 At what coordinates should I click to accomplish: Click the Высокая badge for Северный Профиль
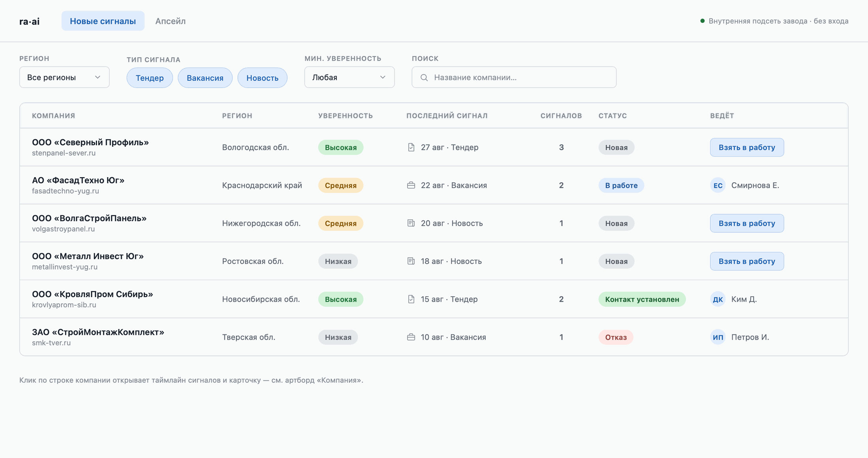tap(340, 147)
